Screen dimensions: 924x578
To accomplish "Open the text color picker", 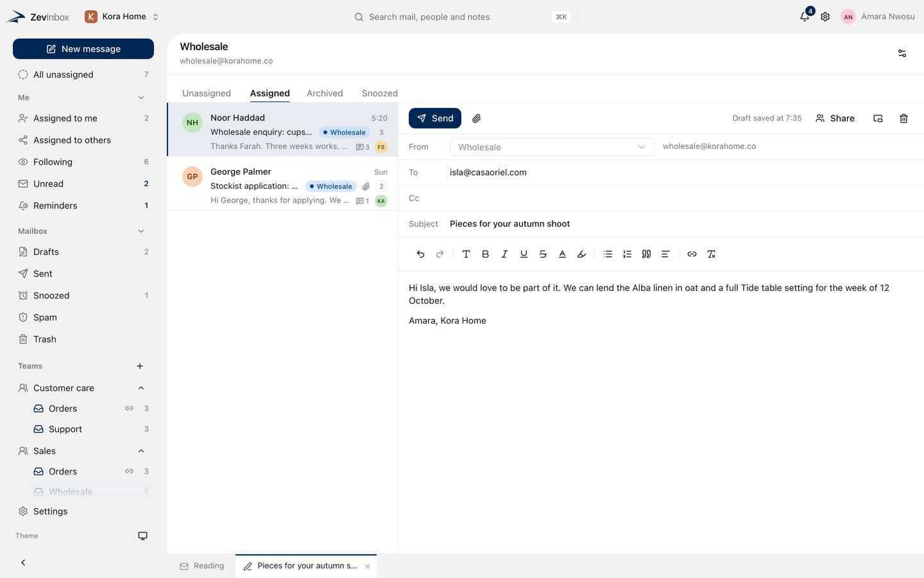I will click(562, 254).
